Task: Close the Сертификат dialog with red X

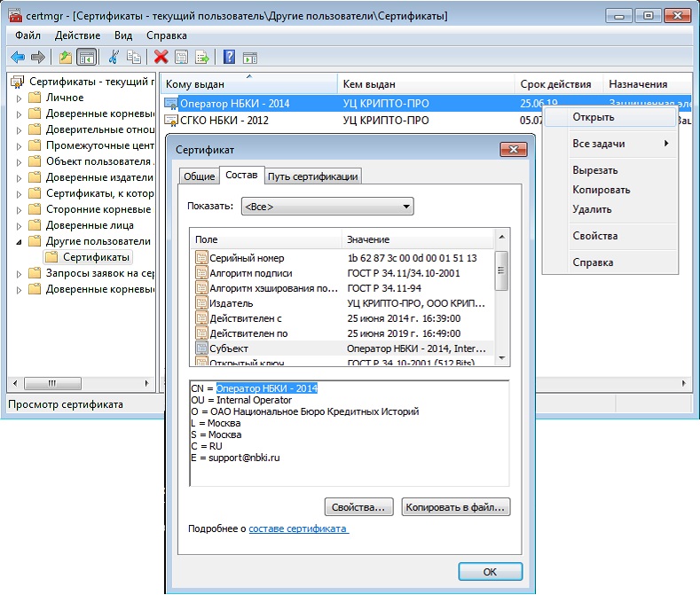Action: [514, 150]
